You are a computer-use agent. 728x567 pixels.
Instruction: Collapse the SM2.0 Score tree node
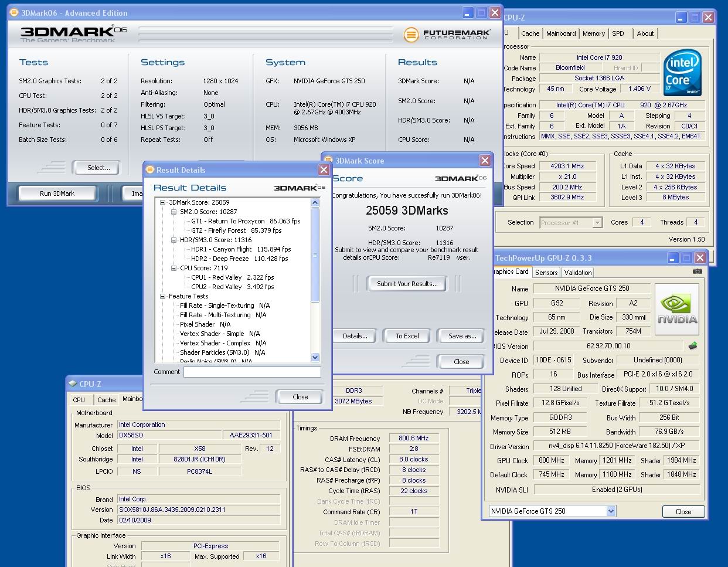174,212
